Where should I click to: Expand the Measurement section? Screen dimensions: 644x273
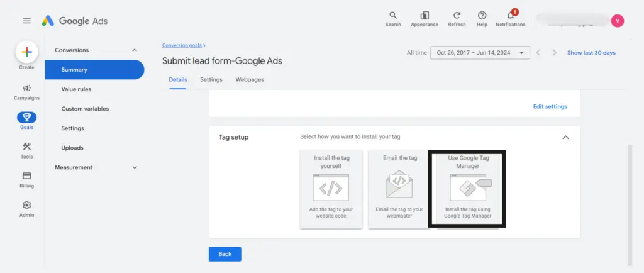click(135, 167)
